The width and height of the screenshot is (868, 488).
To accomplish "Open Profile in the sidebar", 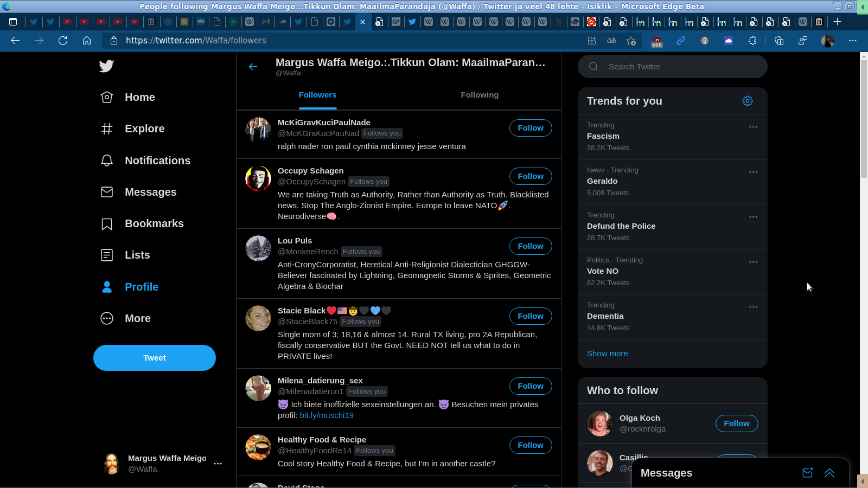I will (x=130, y=287).
